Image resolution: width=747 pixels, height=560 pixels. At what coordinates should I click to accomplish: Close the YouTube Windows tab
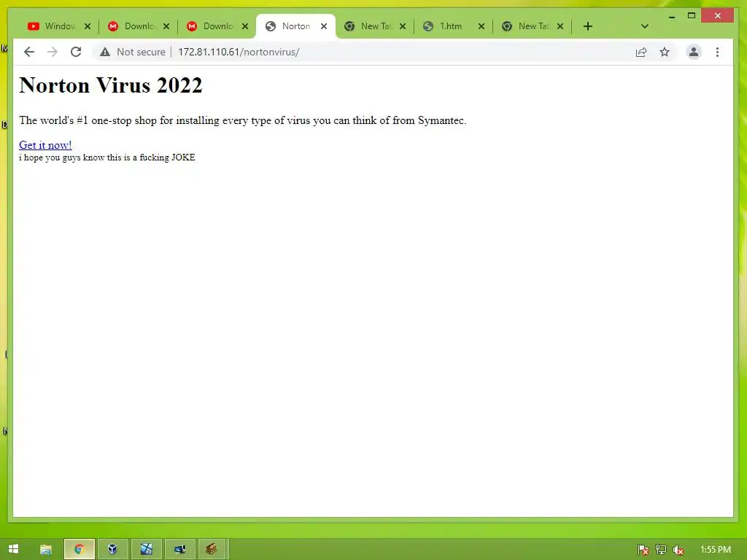tap(88, 26)
